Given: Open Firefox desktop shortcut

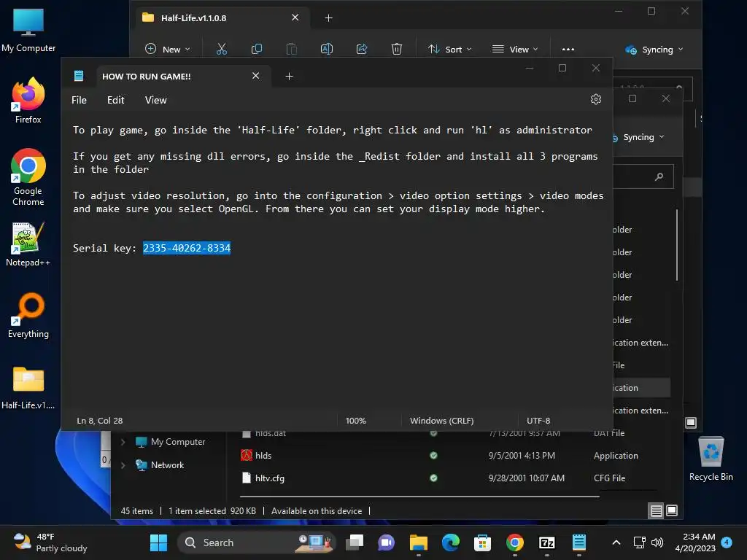Looking at the screenshot, I should [x=28, y=101].
